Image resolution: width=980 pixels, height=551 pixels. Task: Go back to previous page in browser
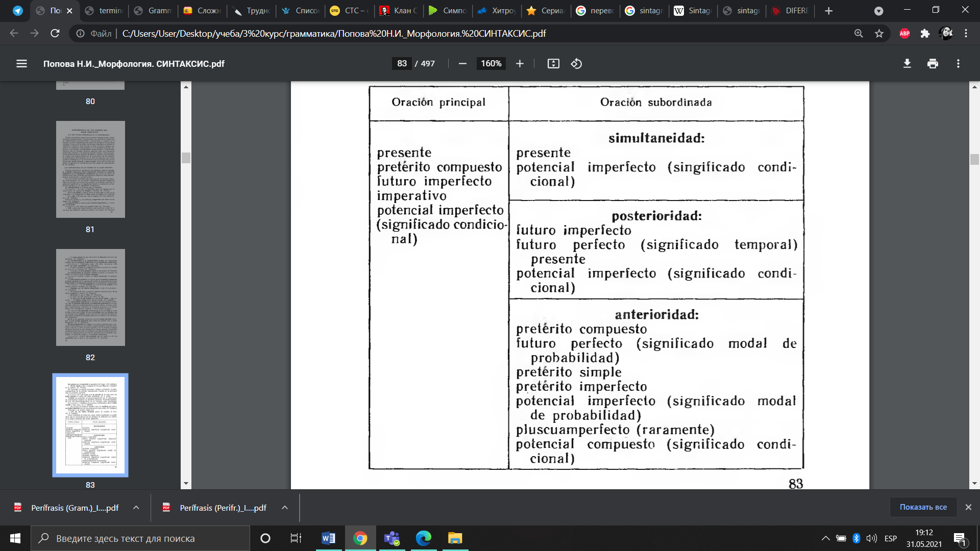click(x=14, y=34)
